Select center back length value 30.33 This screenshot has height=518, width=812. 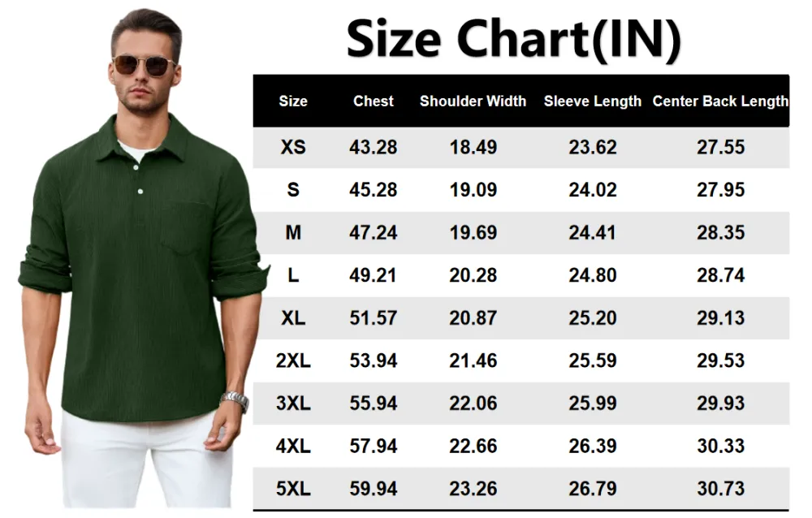point(720,446)
